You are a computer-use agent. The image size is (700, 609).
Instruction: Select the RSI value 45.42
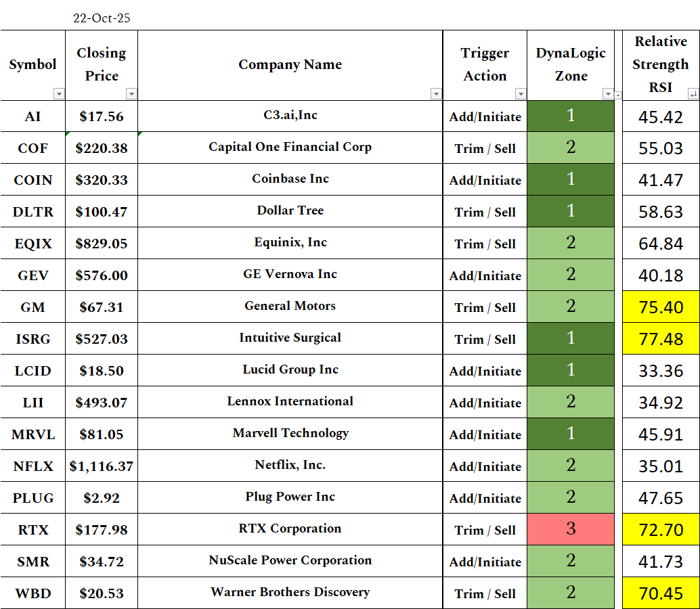pos(661,117)
